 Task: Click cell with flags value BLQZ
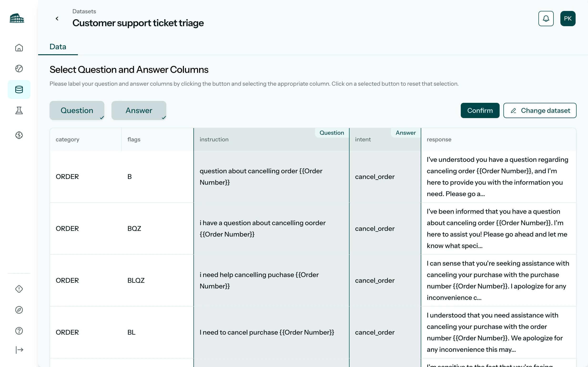point(157,280)
